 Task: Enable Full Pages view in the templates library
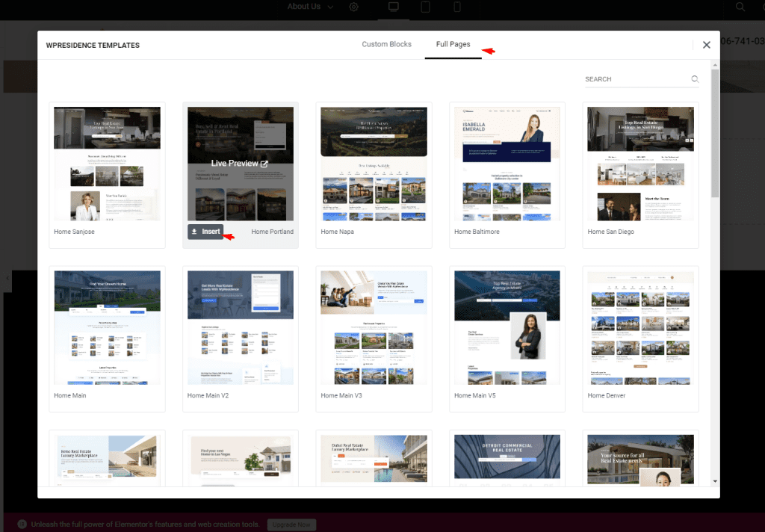click(x=453, y=44)
